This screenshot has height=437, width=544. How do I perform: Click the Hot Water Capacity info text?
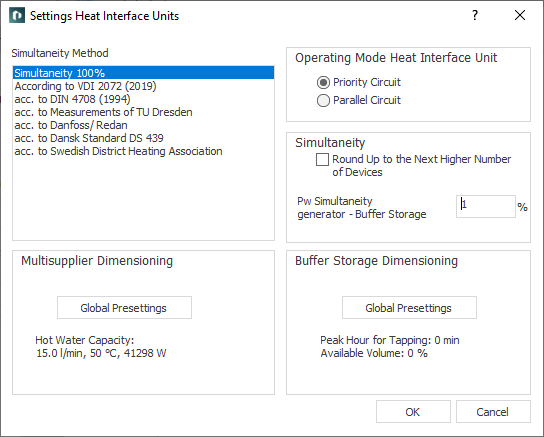(x=101, y=346)
